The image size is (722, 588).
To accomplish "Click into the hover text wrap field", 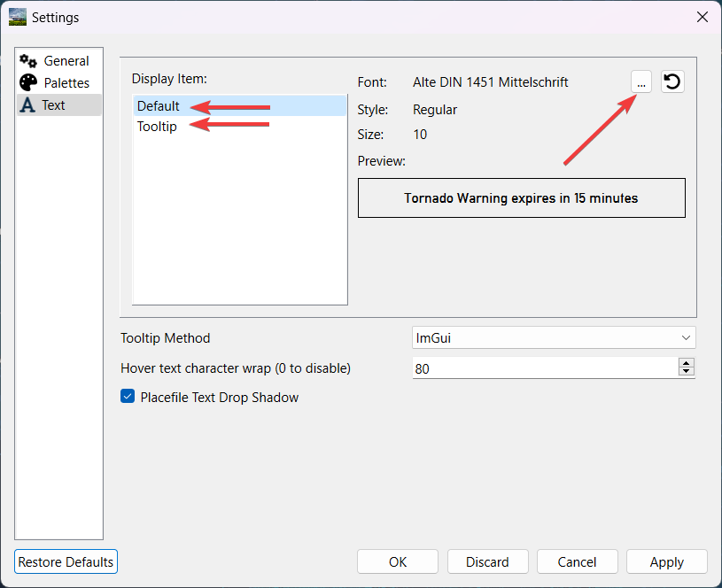I will coord(545,368).
